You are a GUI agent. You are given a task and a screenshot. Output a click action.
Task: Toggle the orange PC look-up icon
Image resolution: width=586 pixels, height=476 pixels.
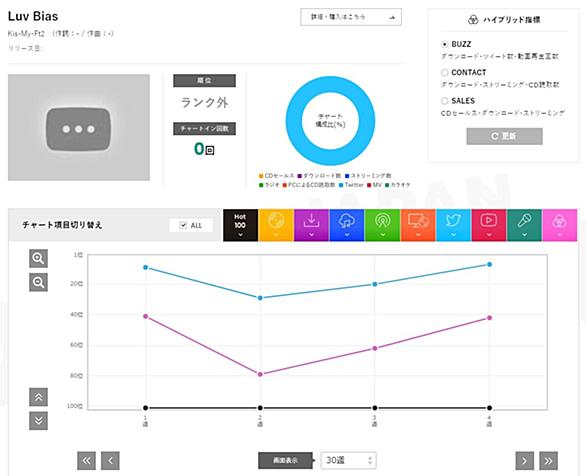418,225
